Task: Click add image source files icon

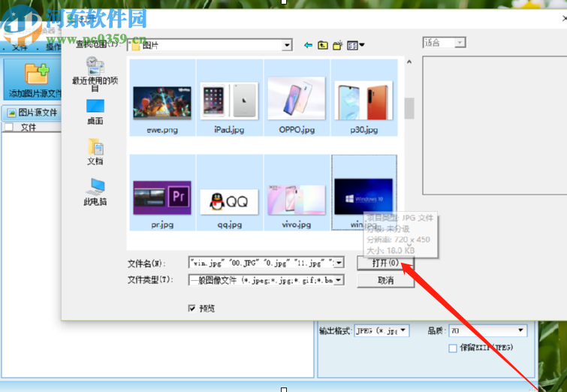Action: tap(35, 80)
